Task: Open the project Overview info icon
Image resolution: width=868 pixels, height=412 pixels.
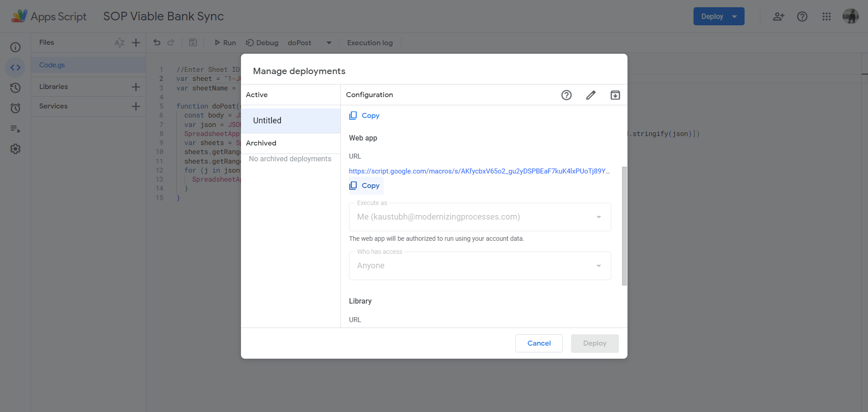Action: point(15,47)
